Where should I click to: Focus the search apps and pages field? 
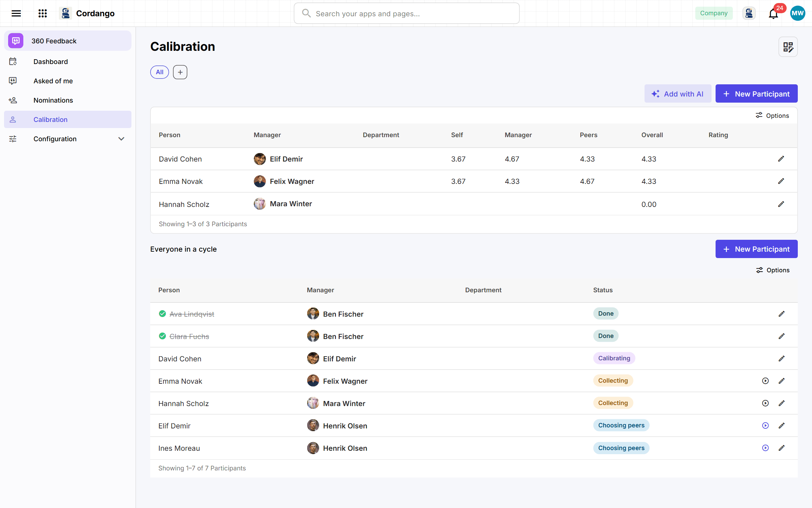point(407,14)
